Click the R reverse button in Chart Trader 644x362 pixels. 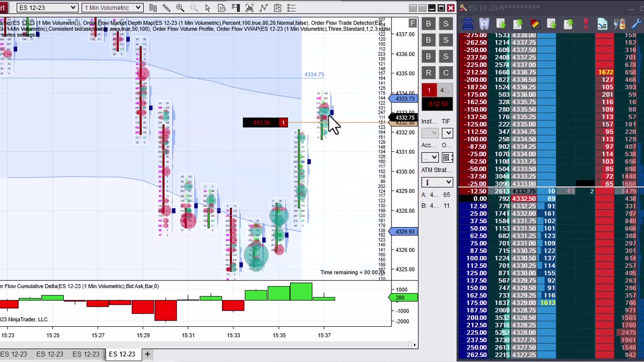tap(429, 73)
